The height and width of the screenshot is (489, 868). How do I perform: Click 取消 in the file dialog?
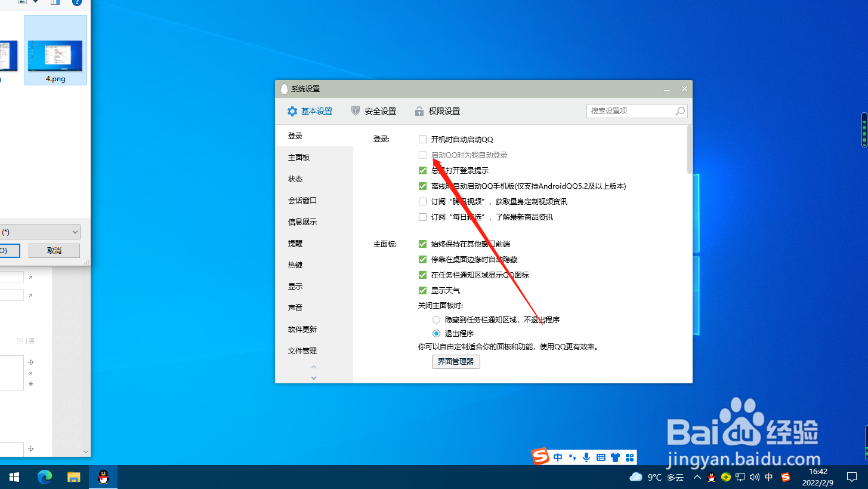(54, 251)
